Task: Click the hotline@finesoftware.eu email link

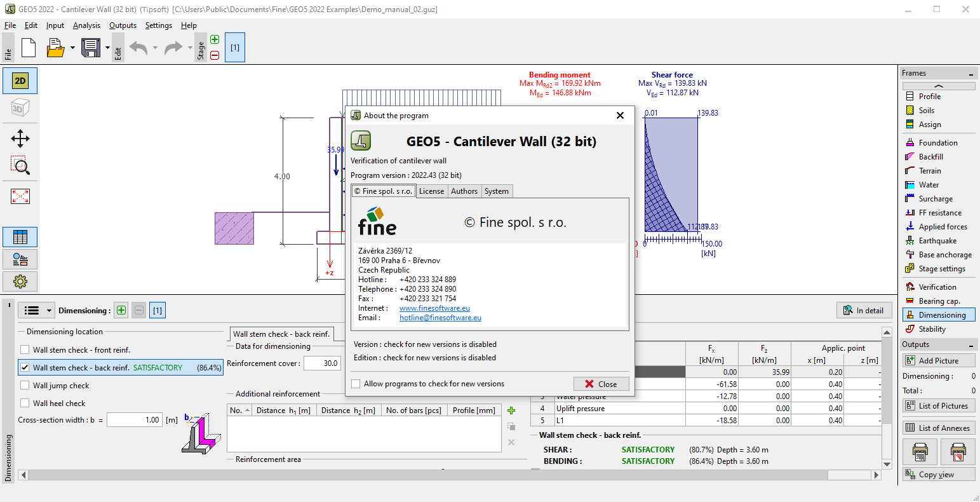Action: pyautogui.click(x=440, y=318)
